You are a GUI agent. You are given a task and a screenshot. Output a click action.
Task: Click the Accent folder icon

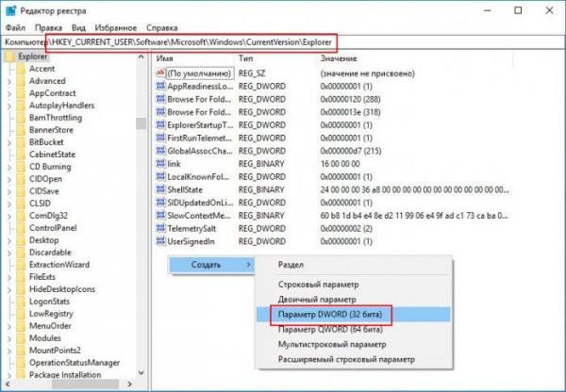tap(21, 69)
